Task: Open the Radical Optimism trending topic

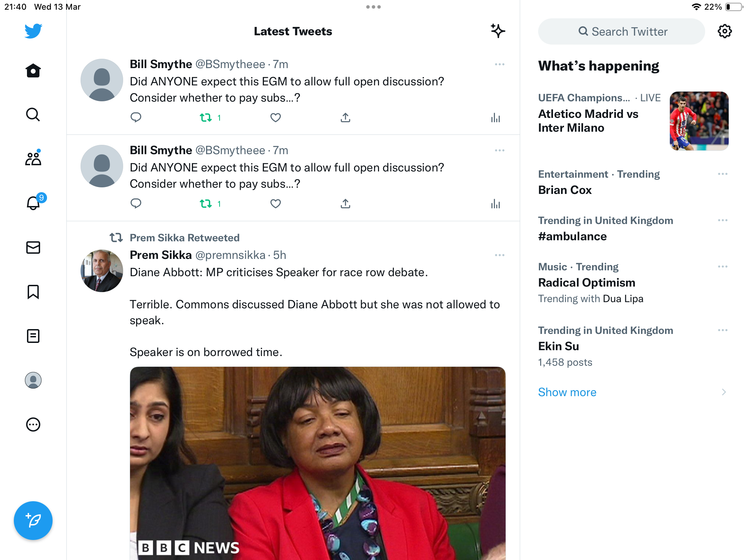Action: point(587,282)
